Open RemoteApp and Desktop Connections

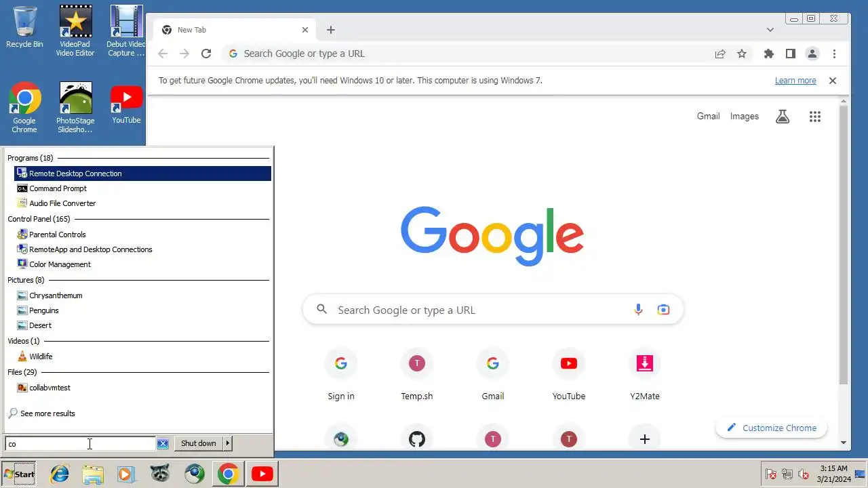pos(142,249)
